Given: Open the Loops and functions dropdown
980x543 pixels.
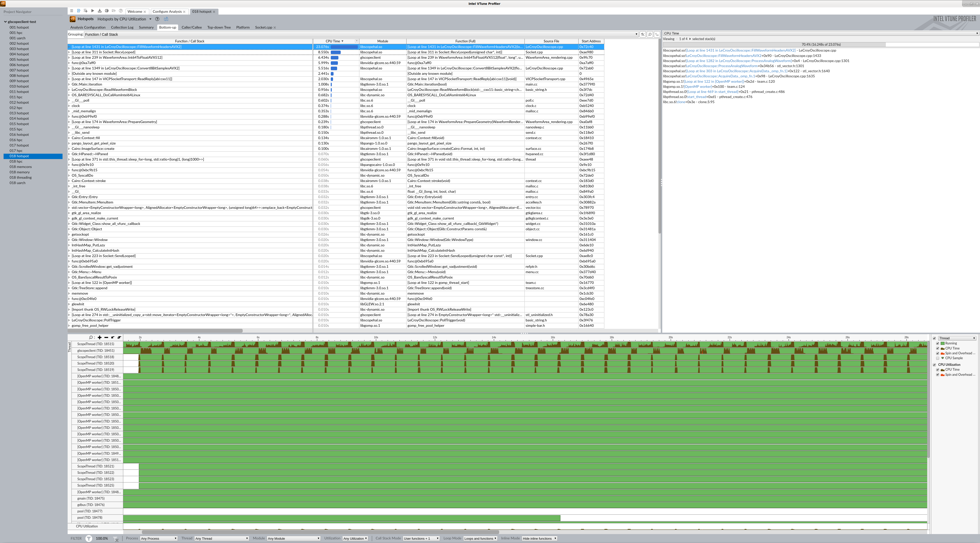Looking at the screenshot, I should pyautogui.click(x=481, y=538).
